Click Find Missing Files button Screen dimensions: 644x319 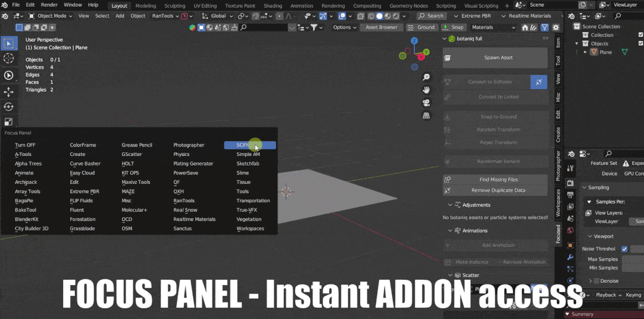[495, 180]
